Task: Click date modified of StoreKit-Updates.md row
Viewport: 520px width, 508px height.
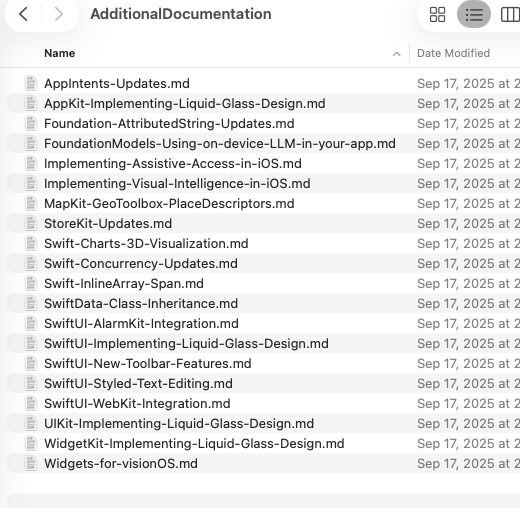Action: (468, 223)
